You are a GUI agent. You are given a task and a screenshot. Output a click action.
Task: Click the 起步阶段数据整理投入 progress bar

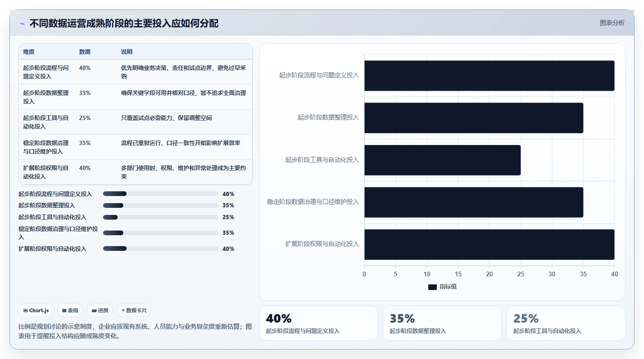click(x=161, y=205)
